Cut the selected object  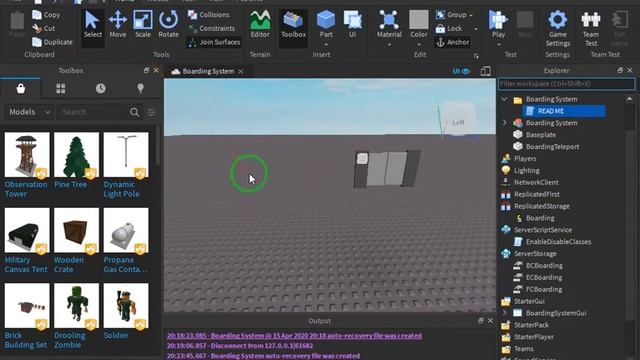[x=44, y=28]
